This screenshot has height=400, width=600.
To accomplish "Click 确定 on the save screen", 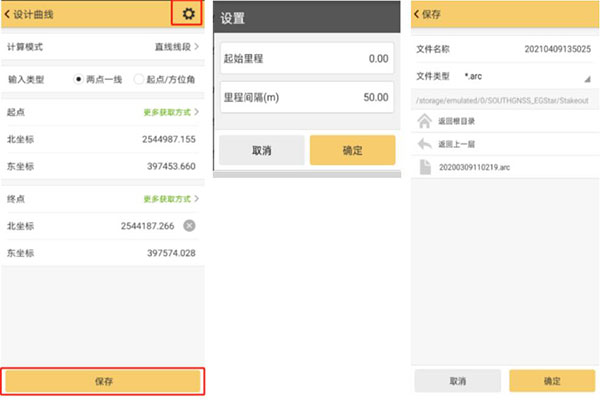I will [552, 381].
